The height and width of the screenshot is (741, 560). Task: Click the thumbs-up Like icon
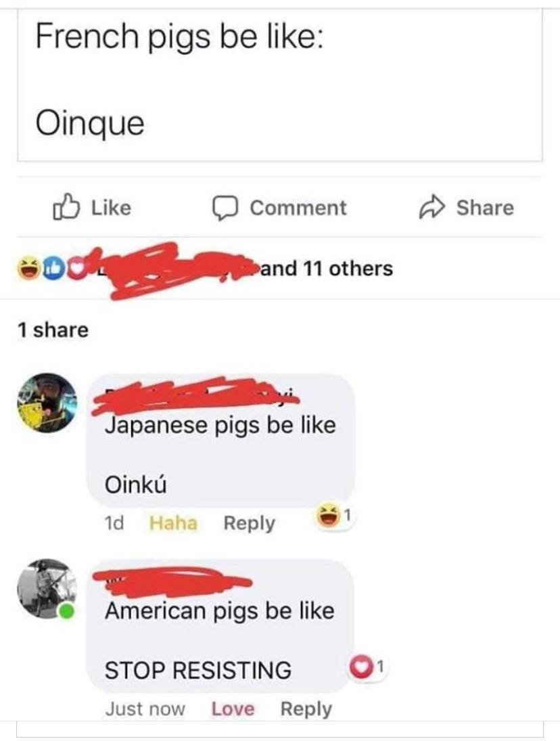pyautogui.click(x=65, y=207)
